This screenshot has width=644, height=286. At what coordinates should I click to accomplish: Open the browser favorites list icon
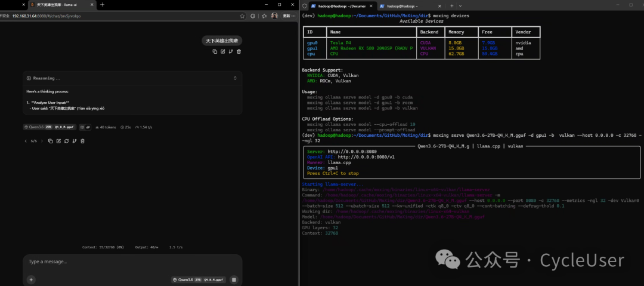tap(264, 16)
